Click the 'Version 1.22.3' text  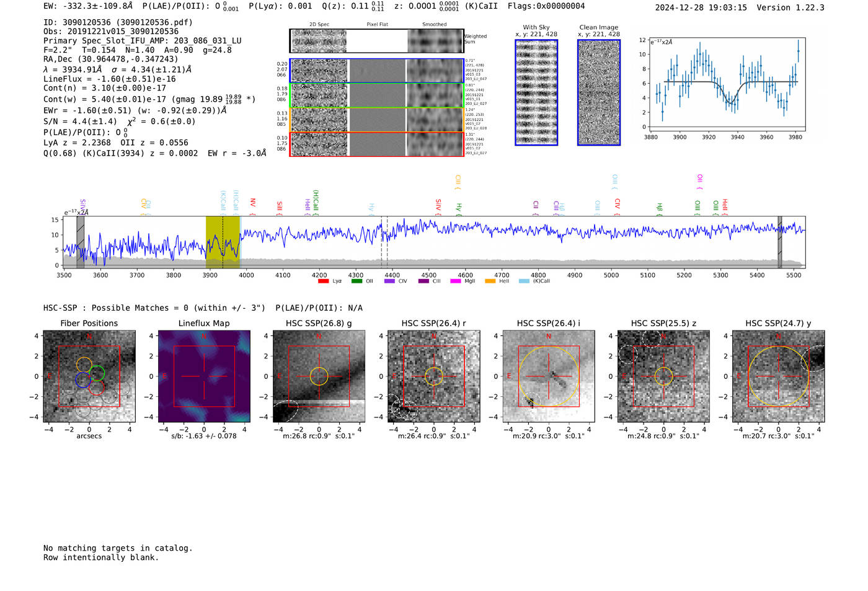coord(790,8)
